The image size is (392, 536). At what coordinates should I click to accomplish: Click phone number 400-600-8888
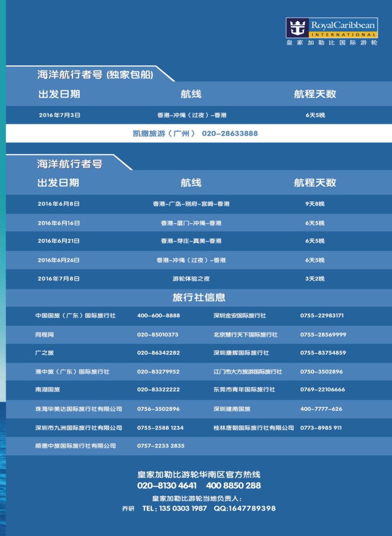(159, 315)
